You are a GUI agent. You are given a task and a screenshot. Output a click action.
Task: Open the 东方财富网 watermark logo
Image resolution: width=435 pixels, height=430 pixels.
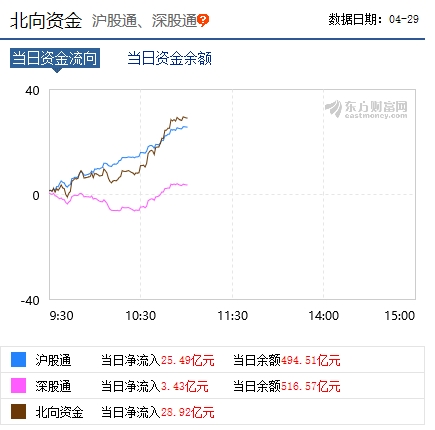pos(366,109)
